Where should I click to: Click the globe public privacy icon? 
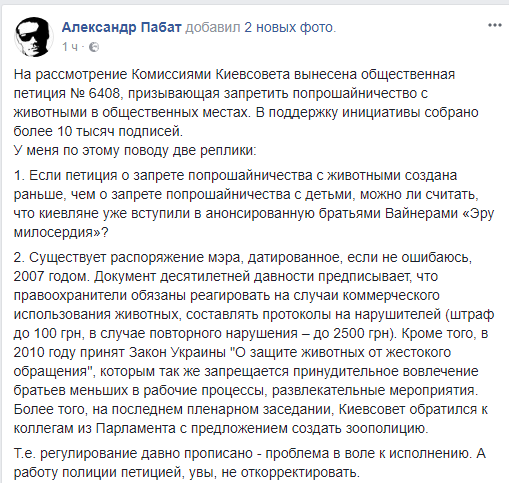pyautogui.click(x=94, y=47)
